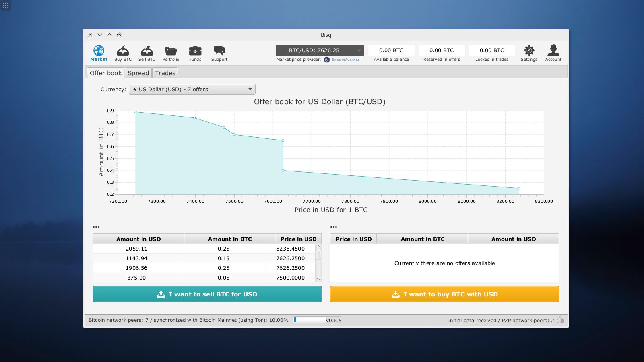Screen dimensions: 644x362
Task: Click sell table Amount in BTC header
Action: [423, 239]
